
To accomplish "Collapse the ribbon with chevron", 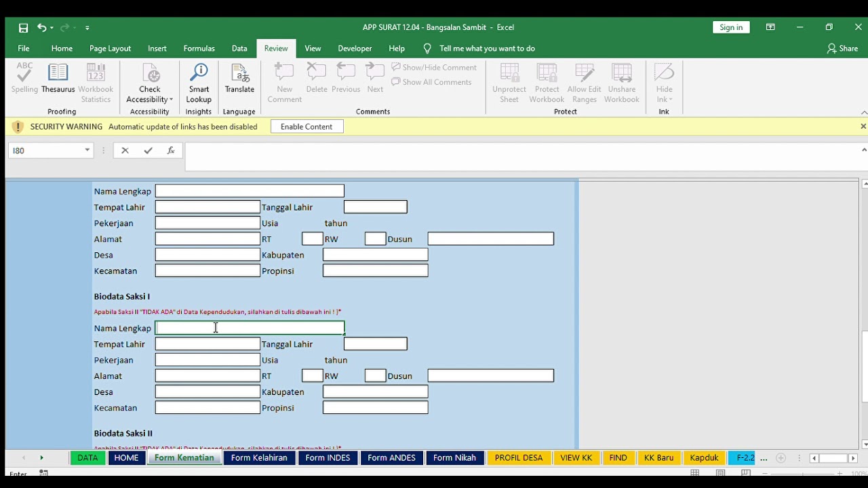I will point(863,112).
